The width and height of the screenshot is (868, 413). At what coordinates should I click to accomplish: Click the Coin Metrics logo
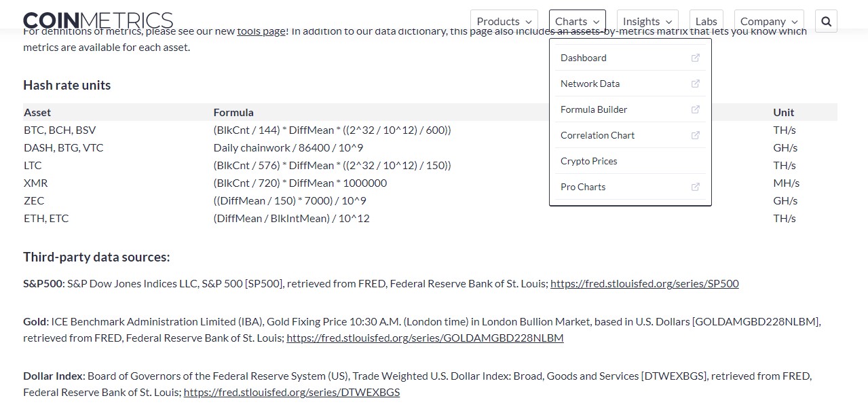[98, 21]
